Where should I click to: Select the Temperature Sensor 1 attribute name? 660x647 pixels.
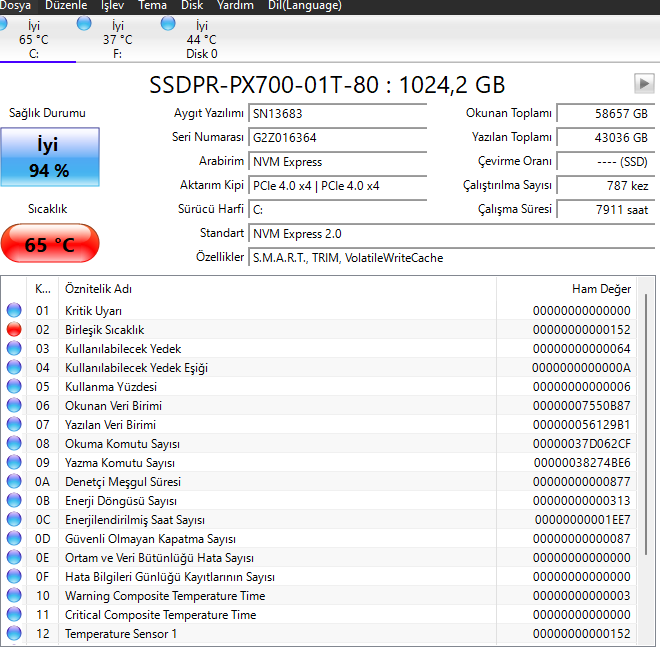click(x=121, y=634)
